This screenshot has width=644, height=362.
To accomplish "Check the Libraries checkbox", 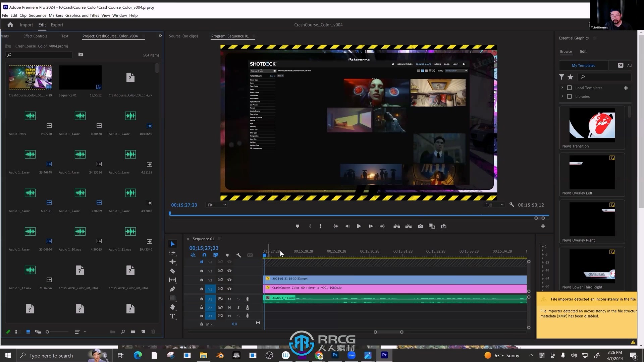I will point(569,97).
